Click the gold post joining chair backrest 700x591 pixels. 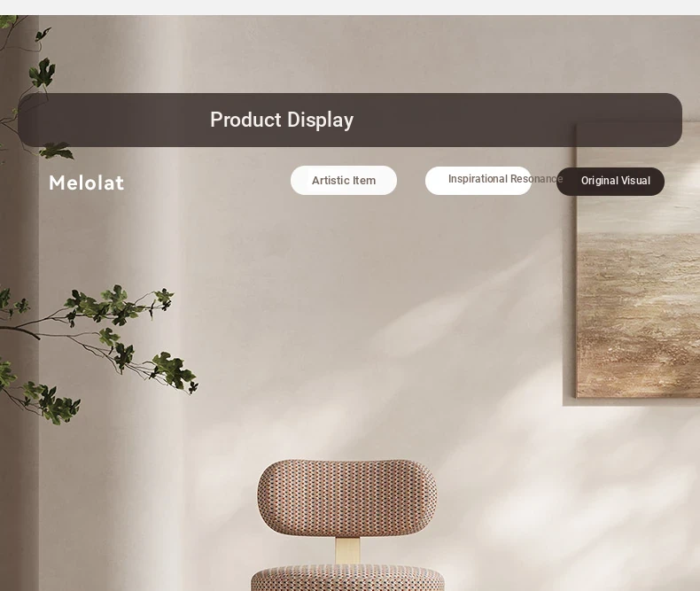click(x=347, y=551)
